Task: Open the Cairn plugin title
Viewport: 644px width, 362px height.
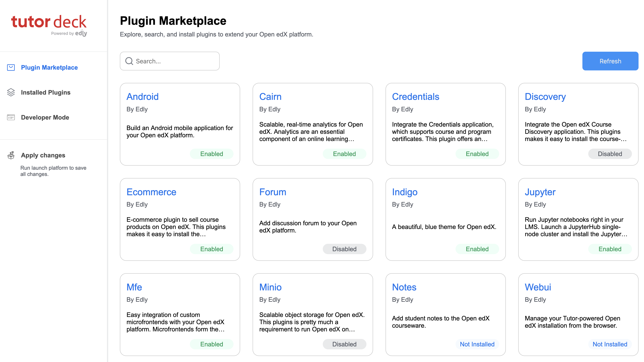Action: 270,97
